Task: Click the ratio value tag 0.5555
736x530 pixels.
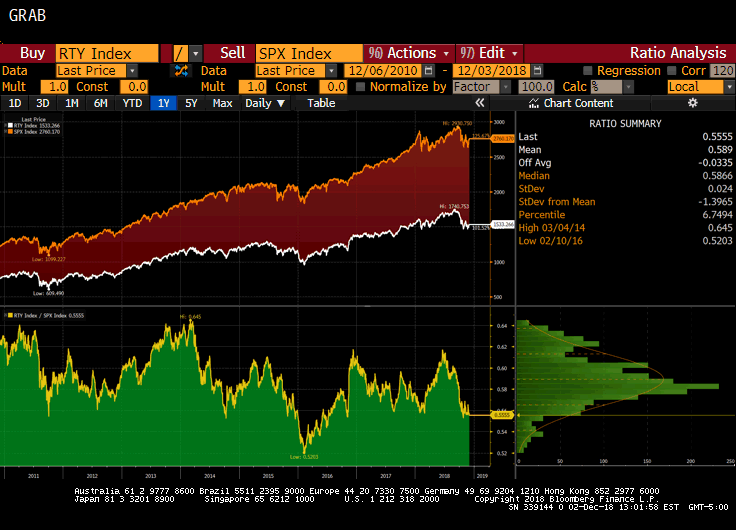Action: [x=502, y=415]
